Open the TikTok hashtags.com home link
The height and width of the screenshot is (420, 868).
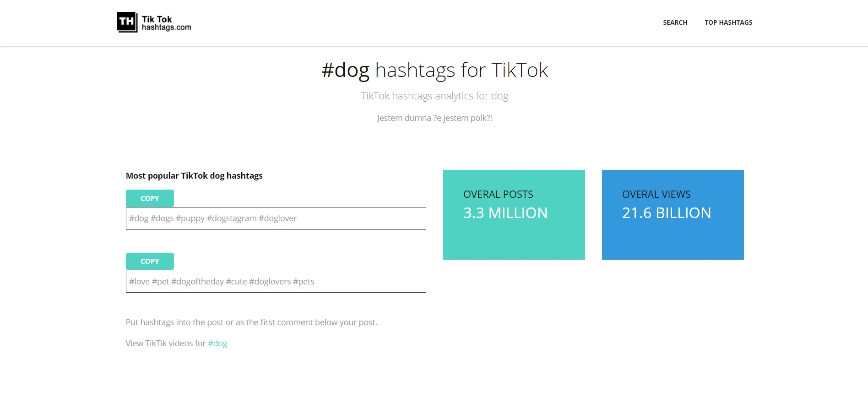tap(154, 22)
